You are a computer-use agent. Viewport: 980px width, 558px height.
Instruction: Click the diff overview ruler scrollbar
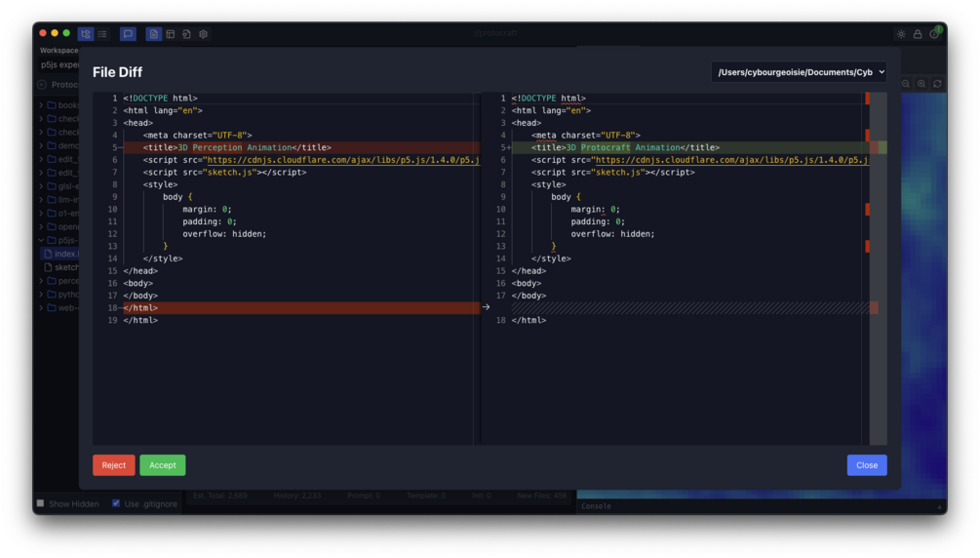pos(879,269)
